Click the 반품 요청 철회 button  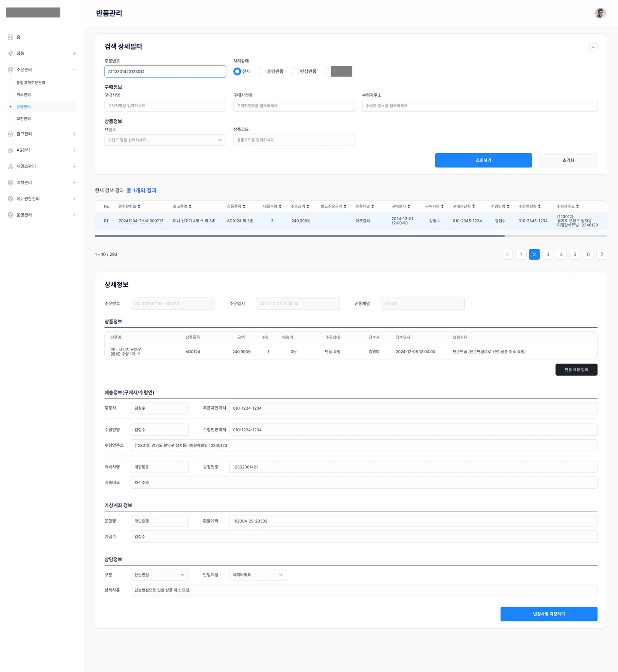576,370
